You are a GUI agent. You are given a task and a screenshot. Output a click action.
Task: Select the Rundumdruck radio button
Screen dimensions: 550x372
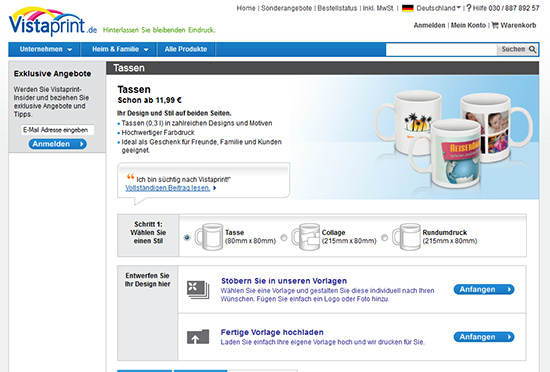[384, 237]
